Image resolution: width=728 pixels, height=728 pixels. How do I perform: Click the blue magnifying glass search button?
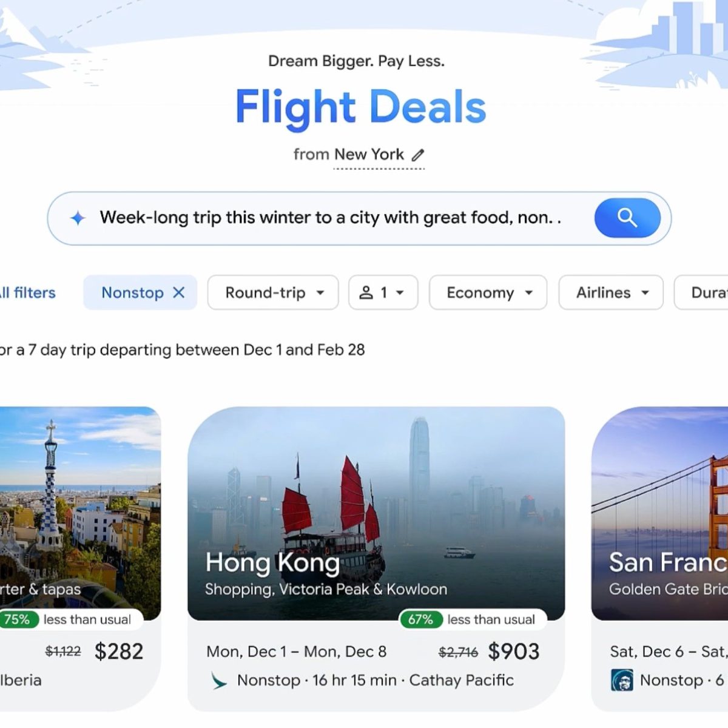click(x=627, y=218)
